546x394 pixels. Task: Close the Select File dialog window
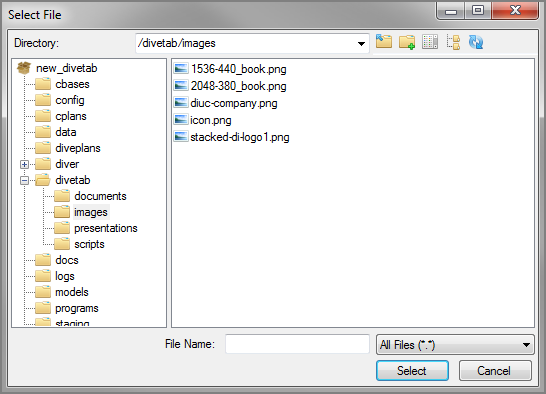515,10
